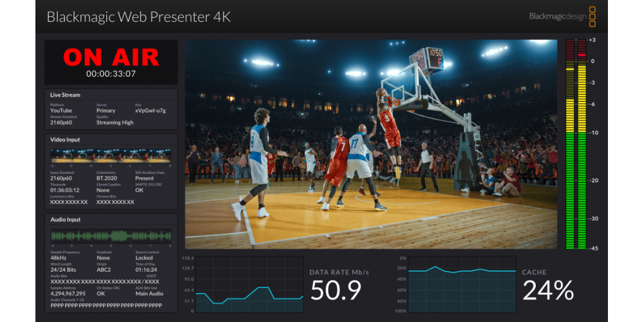Image resolution: width=644 pixels, height=322 pixels.
Task: Click the Streaming High quality value
Action: click(x=115, y=122)
